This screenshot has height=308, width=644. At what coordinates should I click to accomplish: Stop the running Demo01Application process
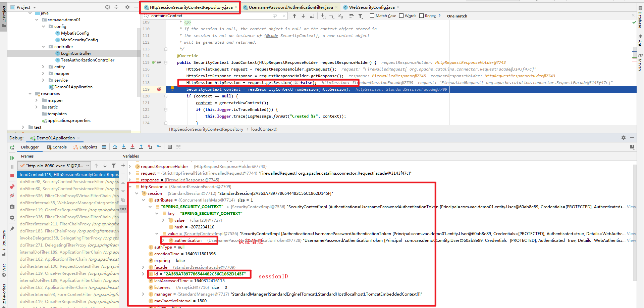(12, 175)
